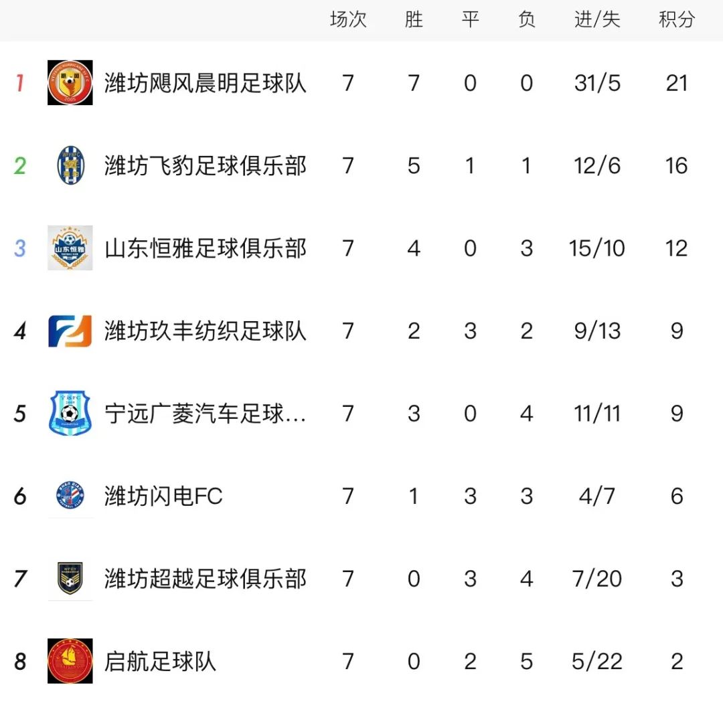Click the 启航足球队 team name
This screenshot has width=723, height=728.
(x=161, y=661)
